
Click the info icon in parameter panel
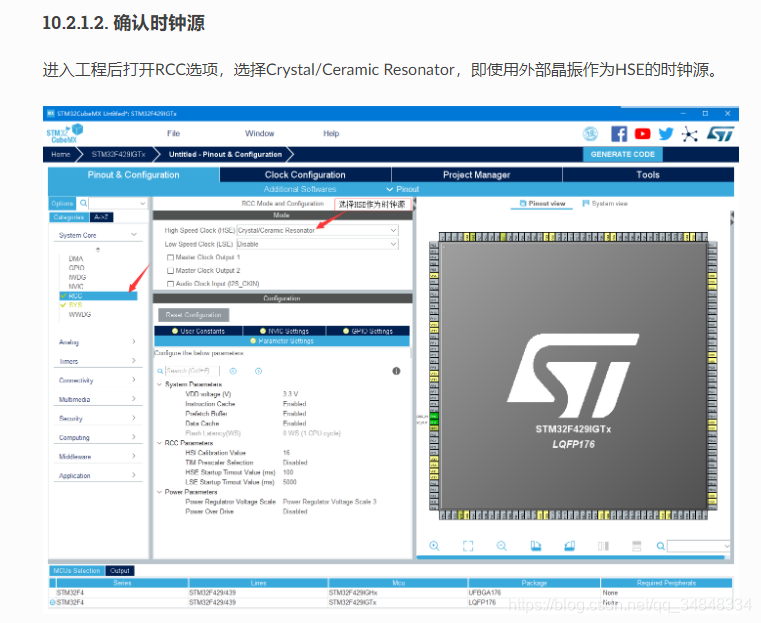396,371
